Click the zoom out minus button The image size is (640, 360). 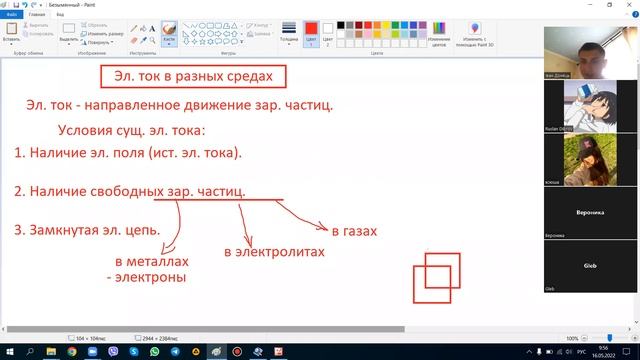[x=584, y=338]
